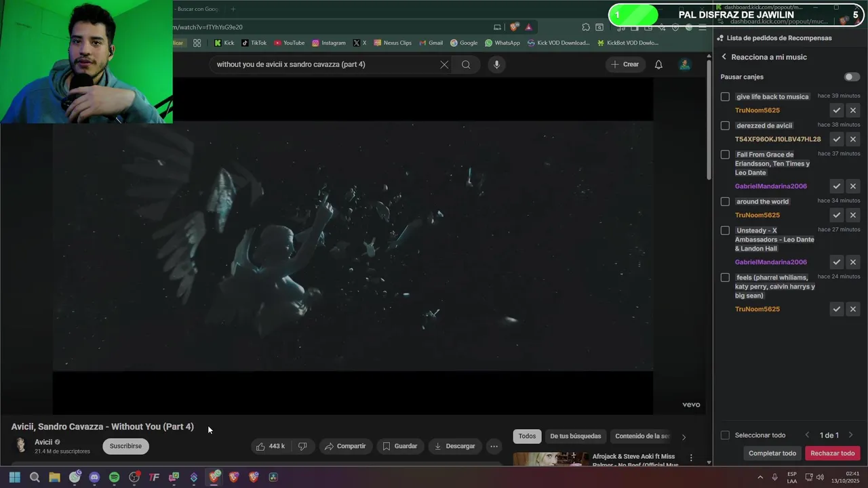The image size is (868, 488).
Task: Click the red 'Rechazar todo' button
Action: click(x=833, y=453)
